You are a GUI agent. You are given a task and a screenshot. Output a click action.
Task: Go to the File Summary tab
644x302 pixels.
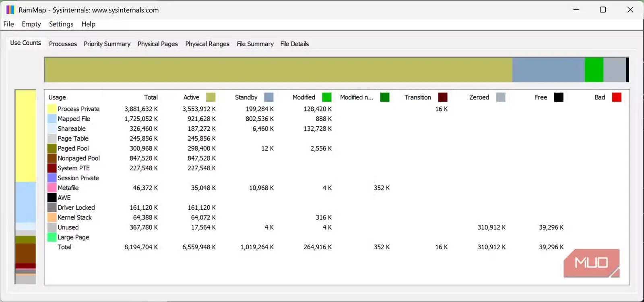(x=255, y=44)
